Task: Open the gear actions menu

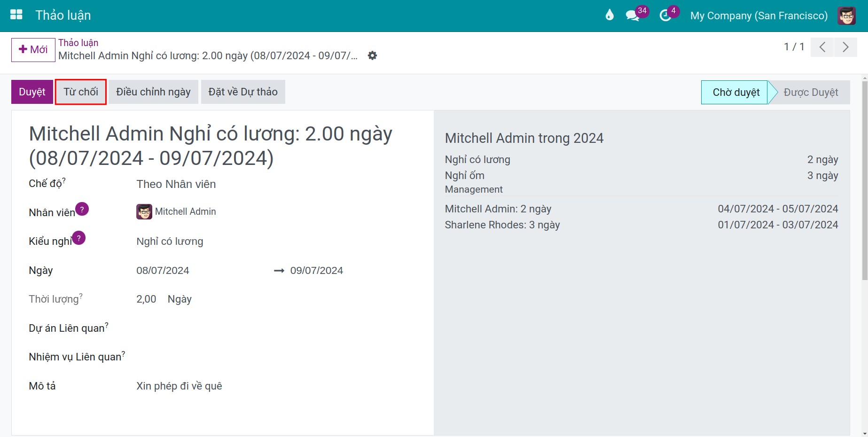Action: click(372, 55)
